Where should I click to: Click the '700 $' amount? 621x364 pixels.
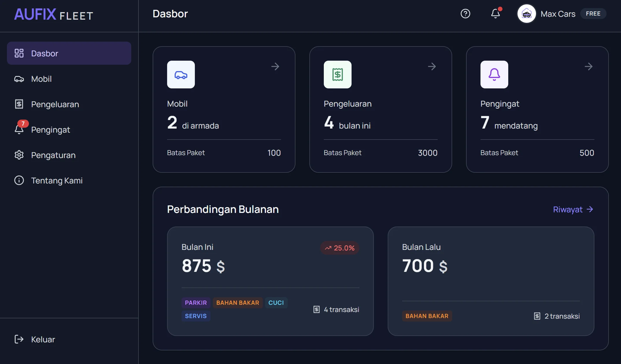click(x=425, y=265)
